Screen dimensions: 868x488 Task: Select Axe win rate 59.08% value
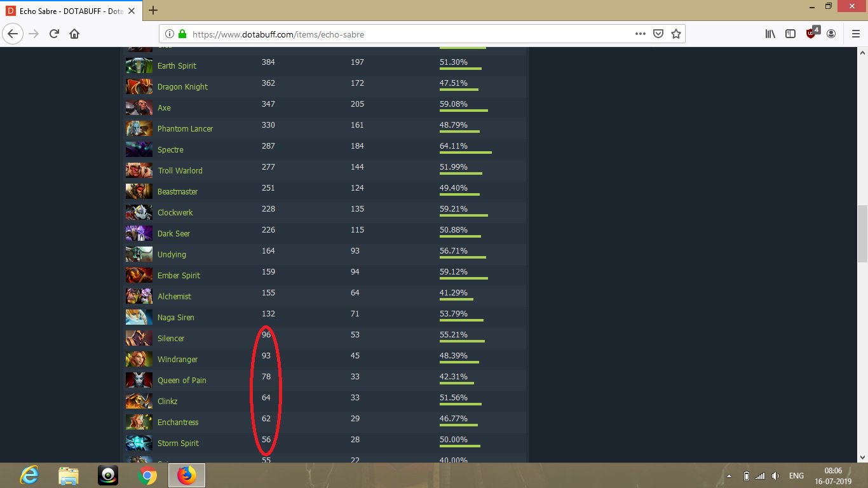(x=454, y=104)
